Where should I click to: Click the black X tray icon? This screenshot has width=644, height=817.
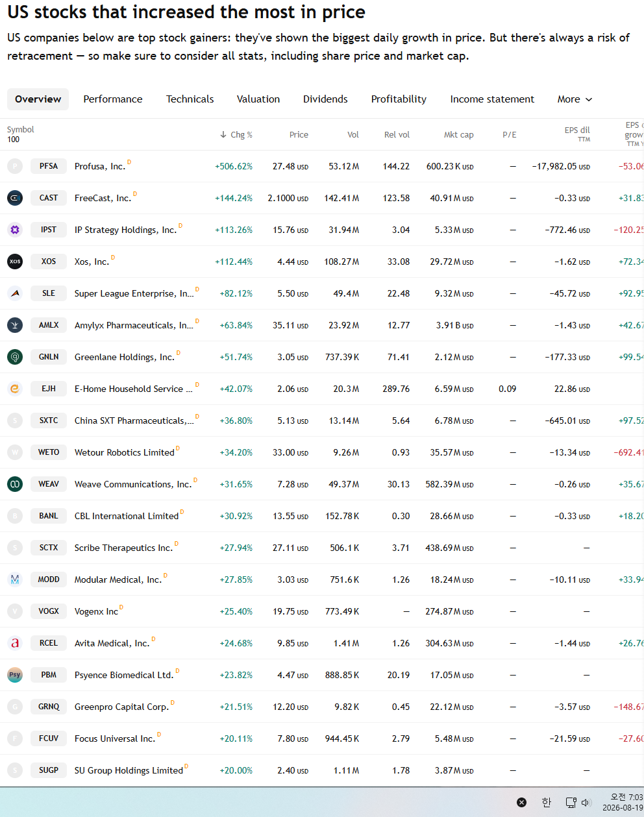click(x=521, y=803)
